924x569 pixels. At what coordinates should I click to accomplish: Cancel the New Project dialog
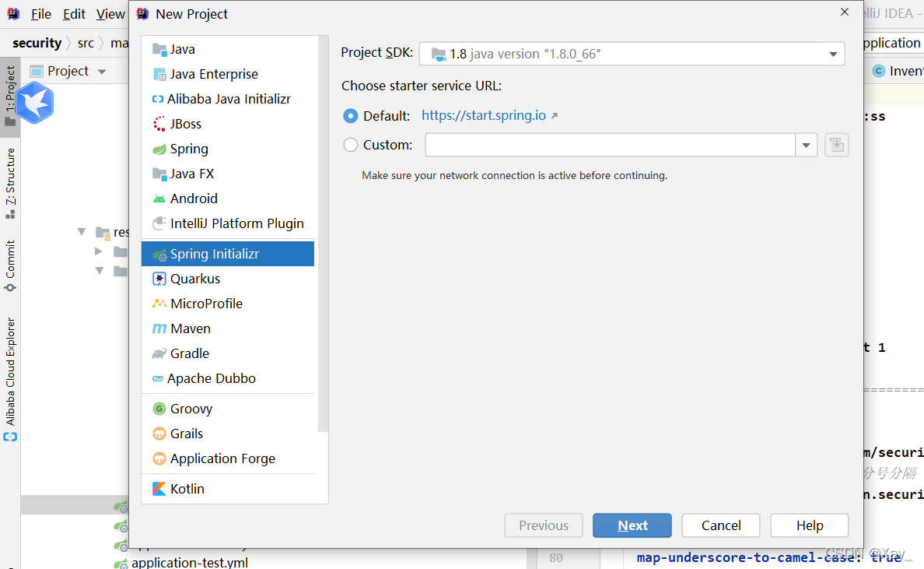[721, 525]
